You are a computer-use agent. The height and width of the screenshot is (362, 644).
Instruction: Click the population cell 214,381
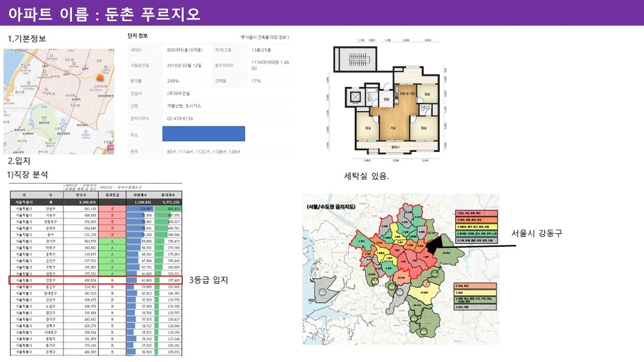[x=80, y=286]
